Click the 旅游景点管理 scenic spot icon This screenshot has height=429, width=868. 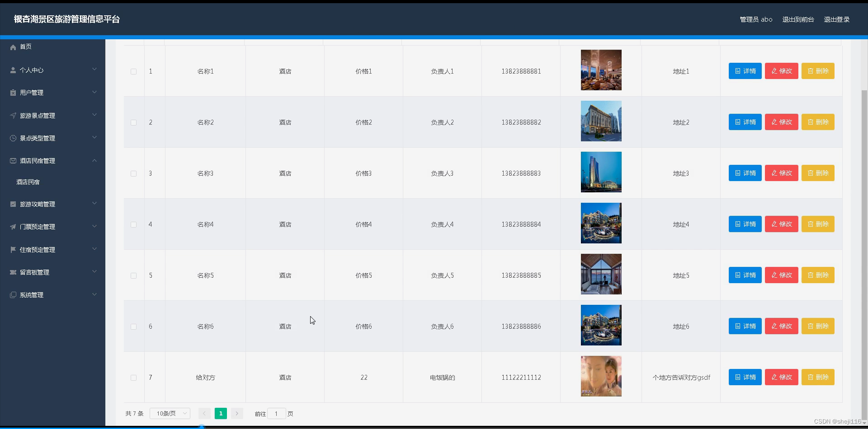[13, 115]
